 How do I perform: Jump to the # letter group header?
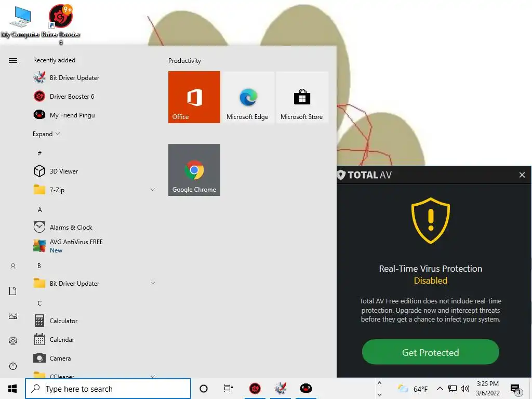39,153
